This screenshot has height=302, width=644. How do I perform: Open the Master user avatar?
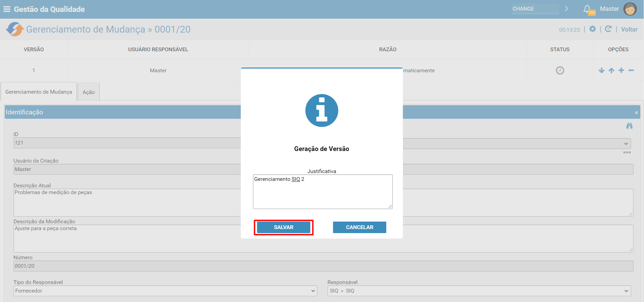tap(630, 9)
